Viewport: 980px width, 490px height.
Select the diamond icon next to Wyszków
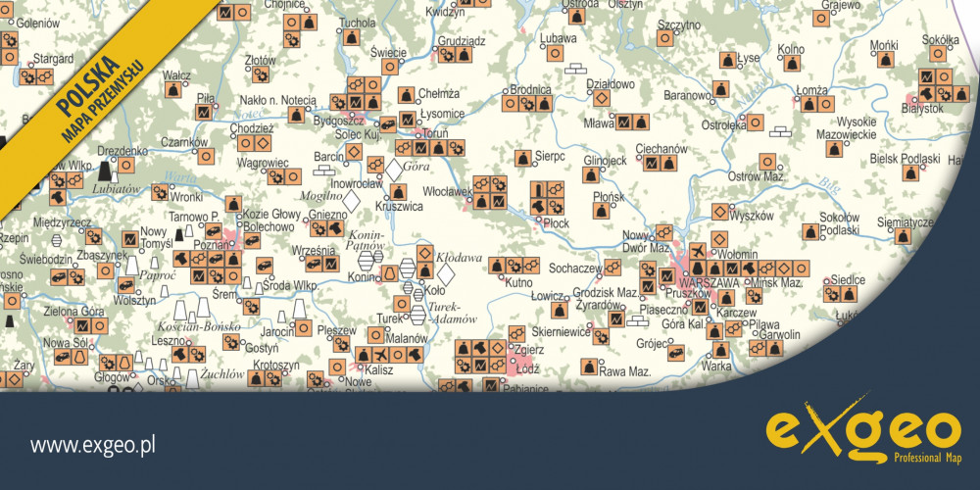coord(719,212)
